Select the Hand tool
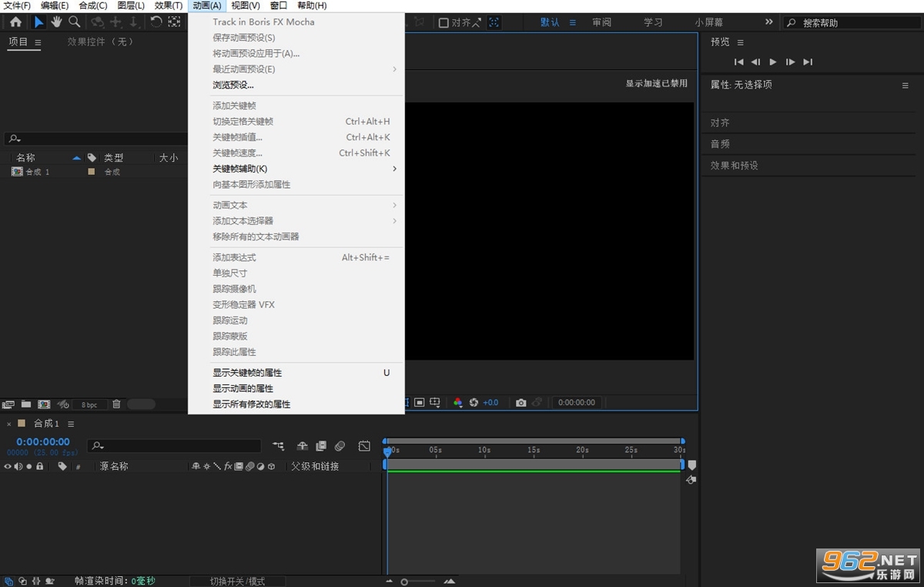Image resolution: width=924 pixels, height=587 pixels. click(56, 22)
